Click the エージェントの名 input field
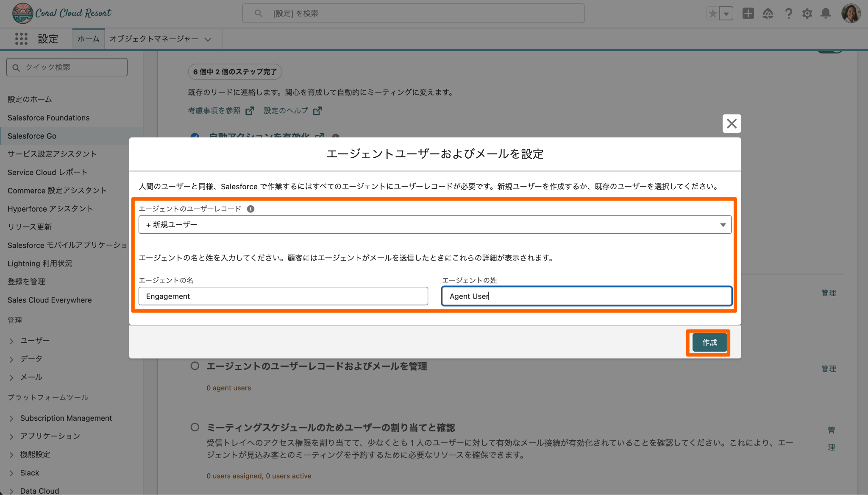The image size is (868, 495). [x=283, y=296]
